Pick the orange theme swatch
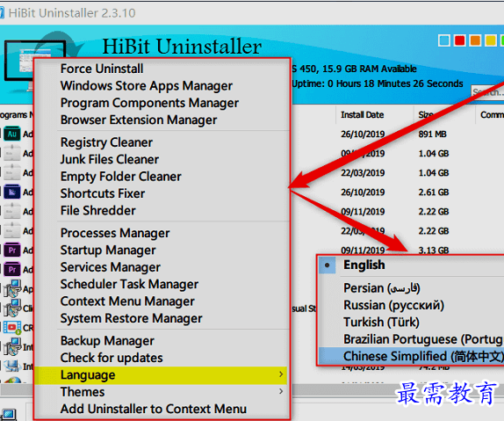504x421 pixels. point(475,40)
